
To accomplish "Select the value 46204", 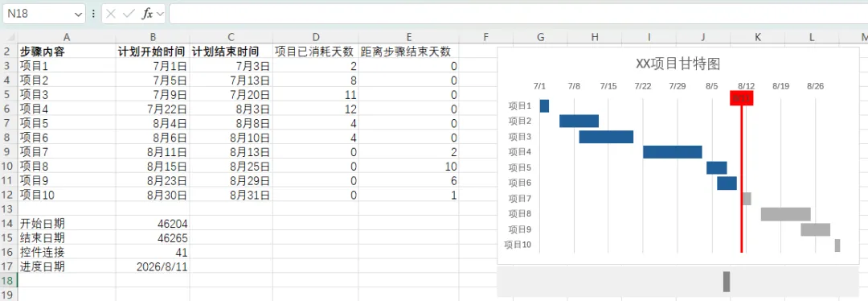I will pos(153,224).
